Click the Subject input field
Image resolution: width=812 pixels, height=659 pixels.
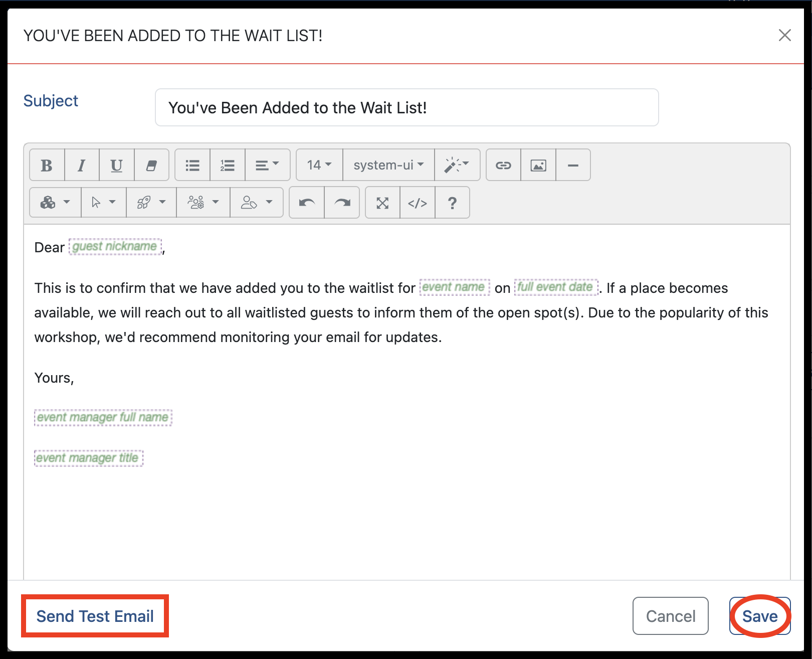pyautogui.click(x=407, y=107)
